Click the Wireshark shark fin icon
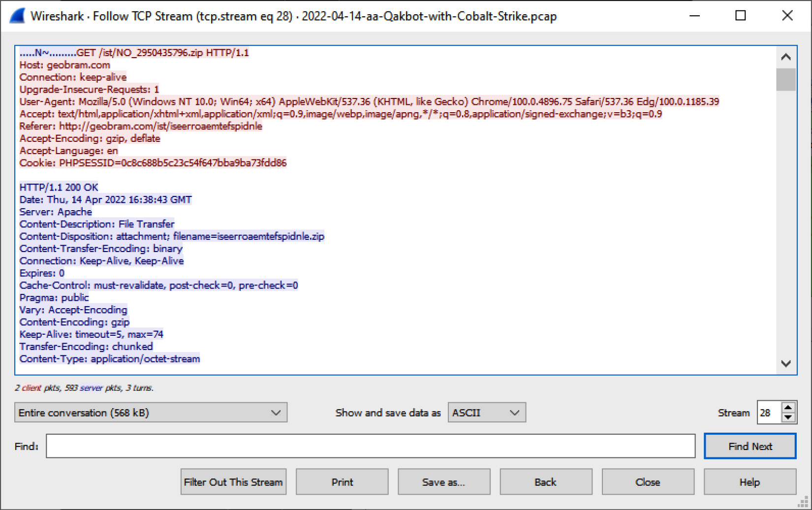The height and width of the screenshot is (510, 812). [x=17, y=16]
